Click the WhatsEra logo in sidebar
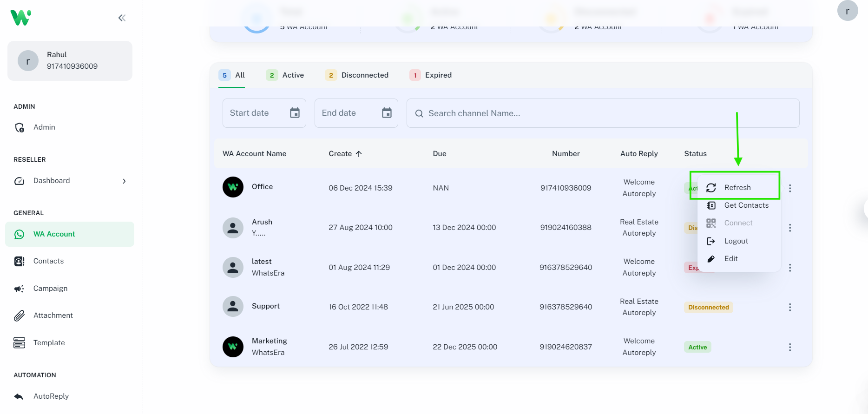Image resolution: width=868 pixels, height=414 pixels. [21, 18]
